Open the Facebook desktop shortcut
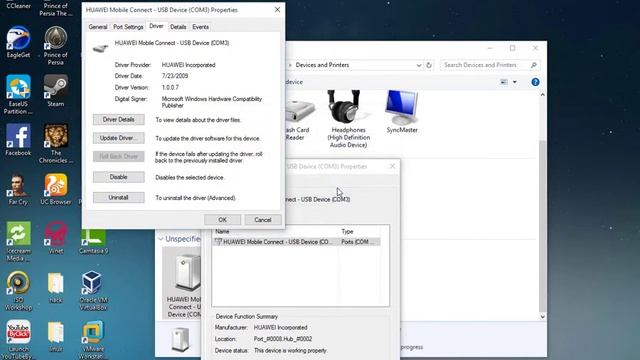640x360 pixels. pos(18,140)
